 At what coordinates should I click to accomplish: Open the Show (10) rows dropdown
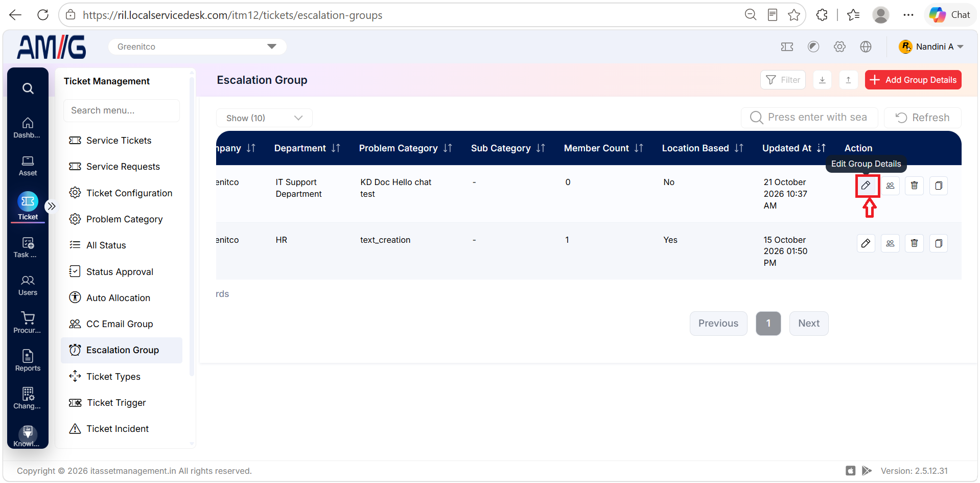coord(264,118)
